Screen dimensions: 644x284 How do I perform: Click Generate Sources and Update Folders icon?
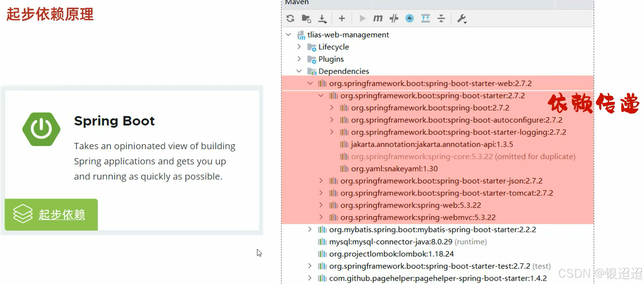pos(306,18)
